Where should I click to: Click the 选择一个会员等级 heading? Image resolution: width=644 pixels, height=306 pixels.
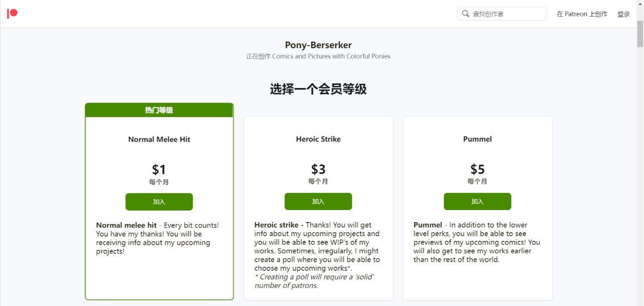[318, 89]
